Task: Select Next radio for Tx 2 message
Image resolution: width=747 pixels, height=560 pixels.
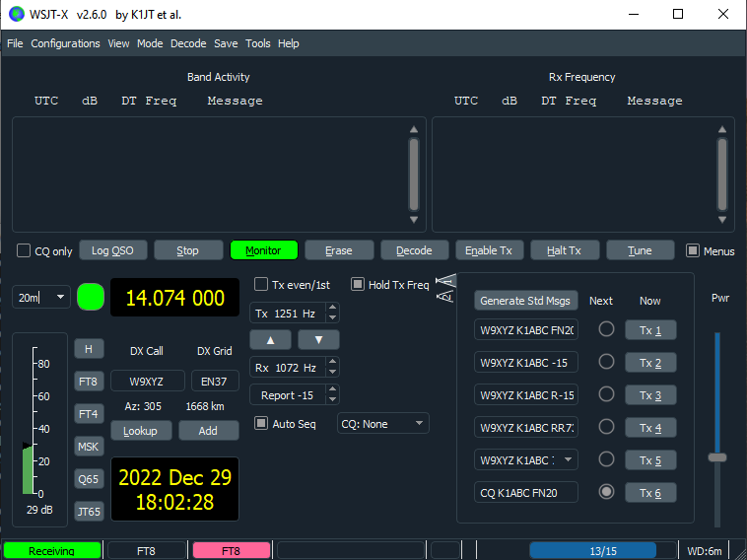Action: [606, 361]
